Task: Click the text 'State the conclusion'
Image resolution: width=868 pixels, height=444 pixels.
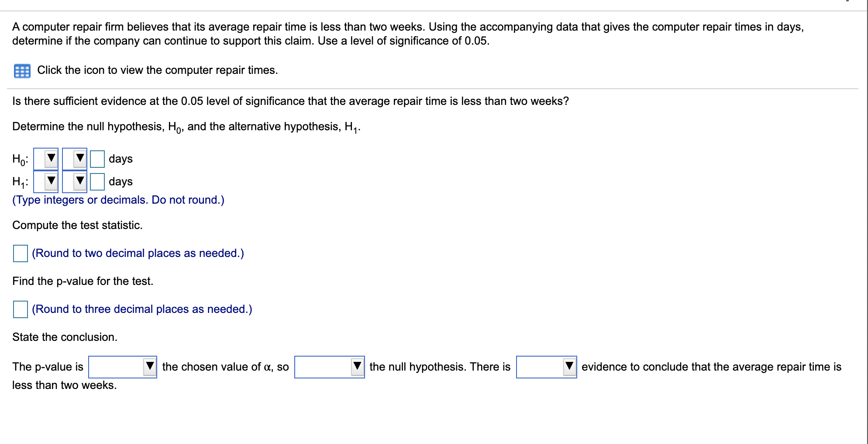Action: [x=65, y=337]
